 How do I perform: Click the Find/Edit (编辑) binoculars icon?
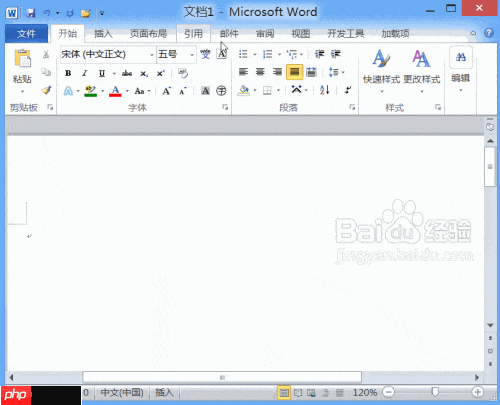[x=461, y=57]
